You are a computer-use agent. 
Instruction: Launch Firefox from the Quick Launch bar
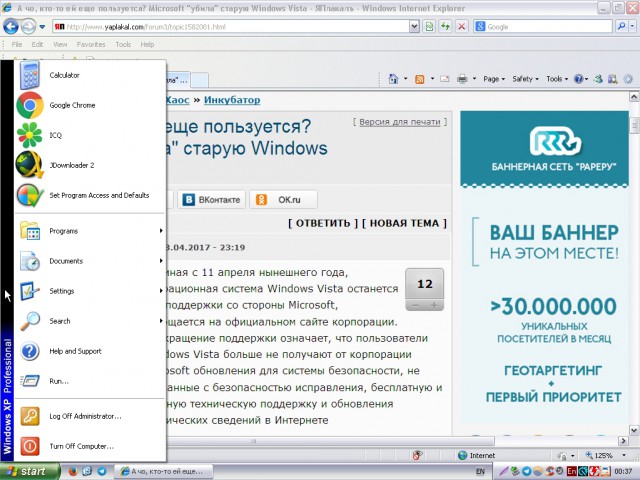click(x=73, y=471)
